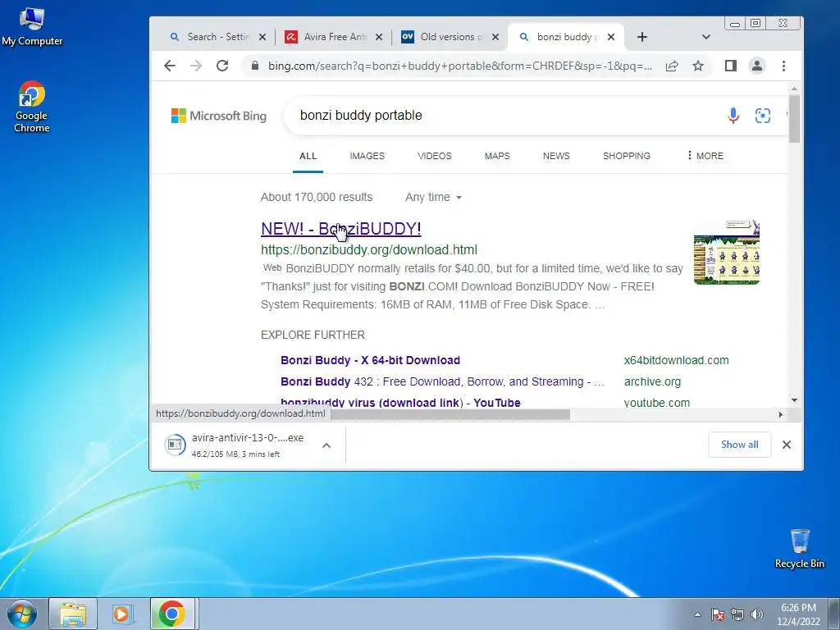Open the Any time filter dropdown

point(433,197)
